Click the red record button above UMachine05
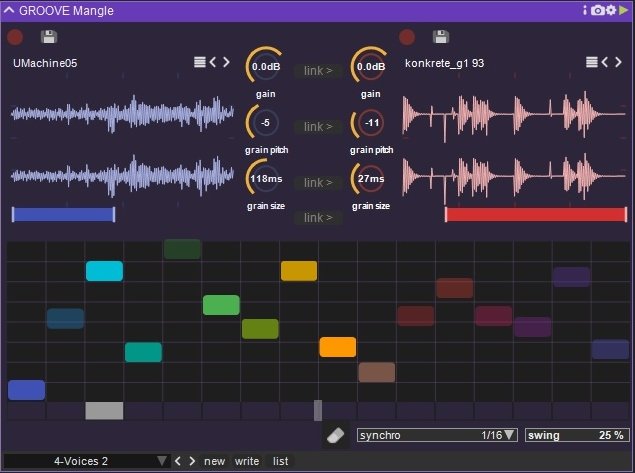Image resolution: width=635 pixels, height=473 pixels. [x=15, y=37]
